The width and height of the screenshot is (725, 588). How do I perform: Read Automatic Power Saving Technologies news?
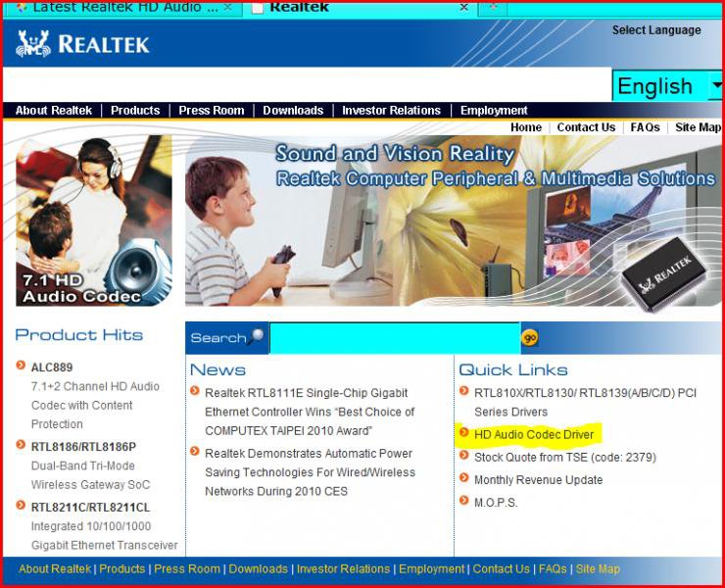pyautogui.click(x=310, y=472)
